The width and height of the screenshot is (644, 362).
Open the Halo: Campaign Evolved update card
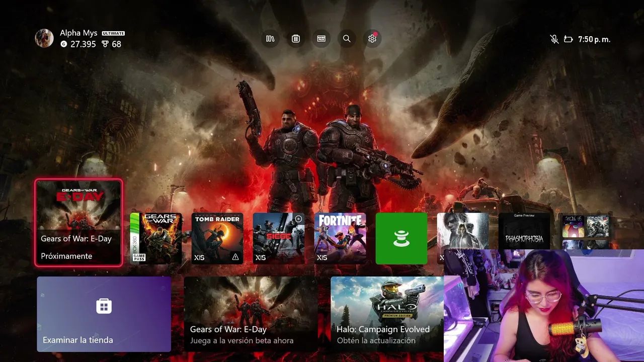pyautogui.click(x=387, y=314)
